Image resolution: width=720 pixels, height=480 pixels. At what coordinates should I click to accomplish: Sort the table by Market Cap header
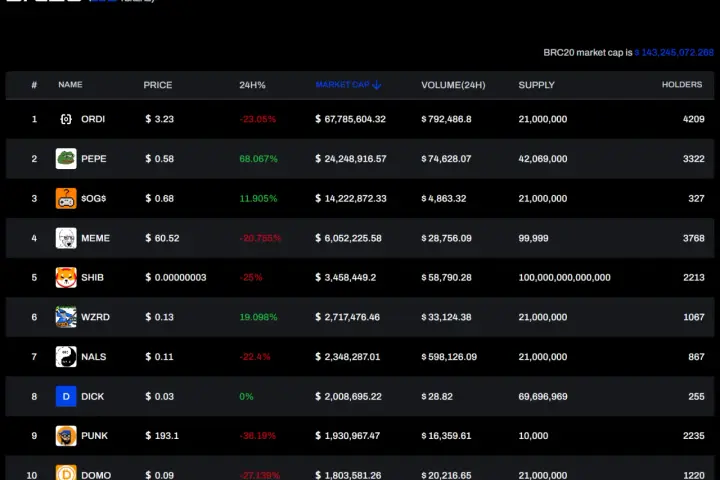click(x=343, y=85)
